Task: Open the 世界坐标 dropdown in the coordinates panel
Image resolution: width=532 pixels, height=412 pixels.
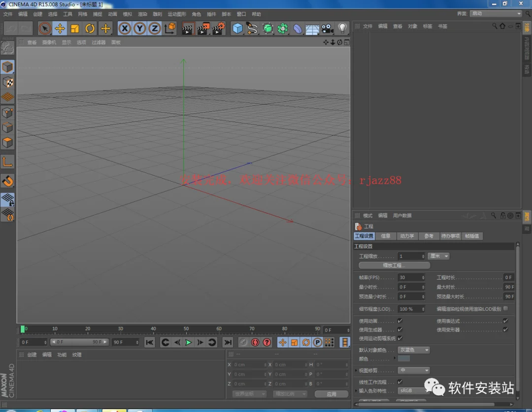Action: coord(249,394)
